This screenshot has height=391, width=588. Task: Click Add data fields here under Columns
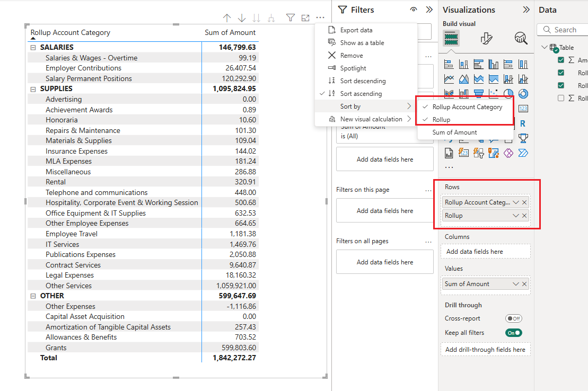click(486, 252)
